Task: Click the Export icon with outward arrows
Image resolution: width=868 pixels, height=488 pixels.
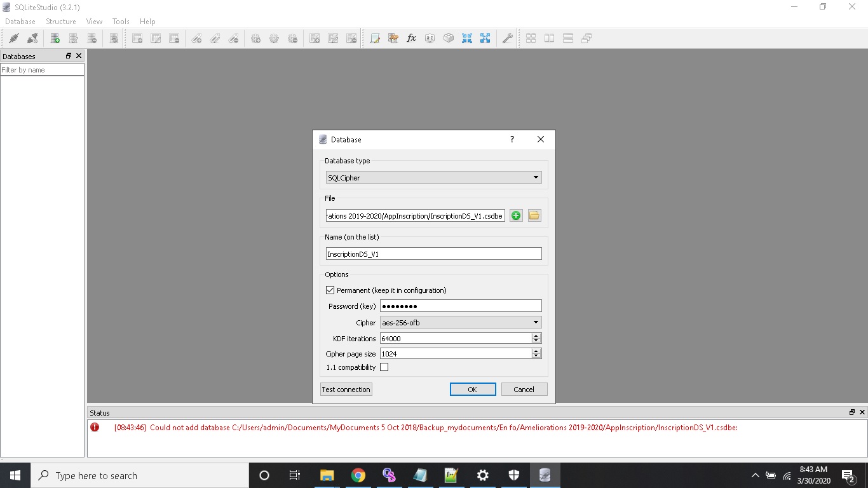Action: tap(485, 38)
